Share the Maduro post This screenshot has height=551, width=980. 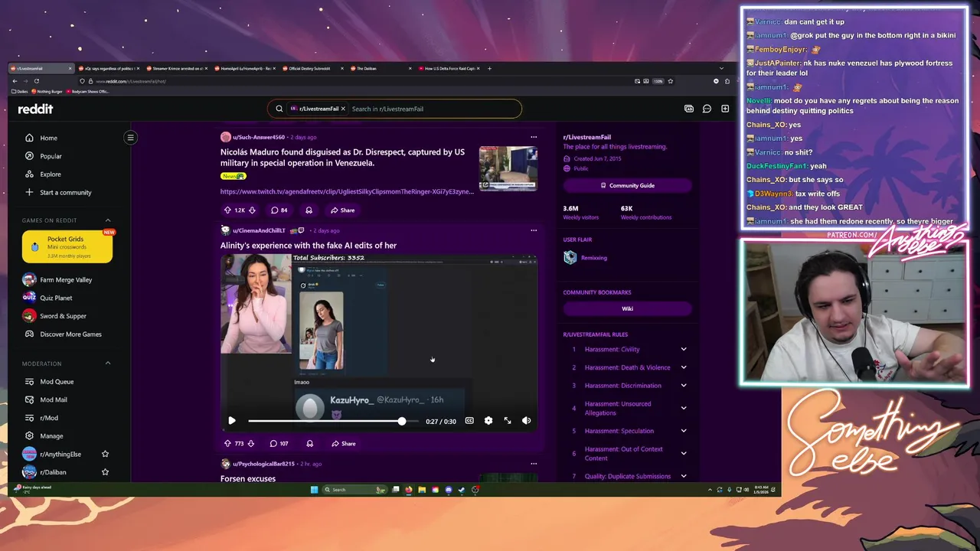[x=342, y=210]
